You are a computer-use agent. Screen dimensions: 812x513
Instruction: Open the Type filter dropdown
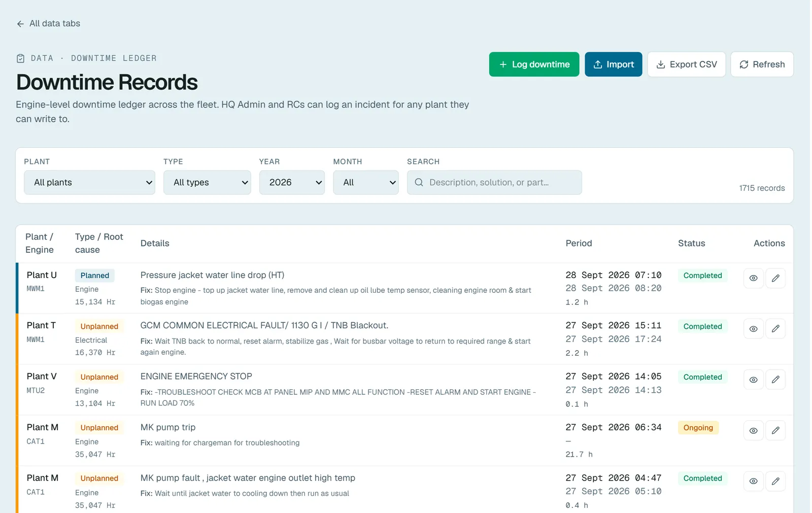click(x=207, y=182)
